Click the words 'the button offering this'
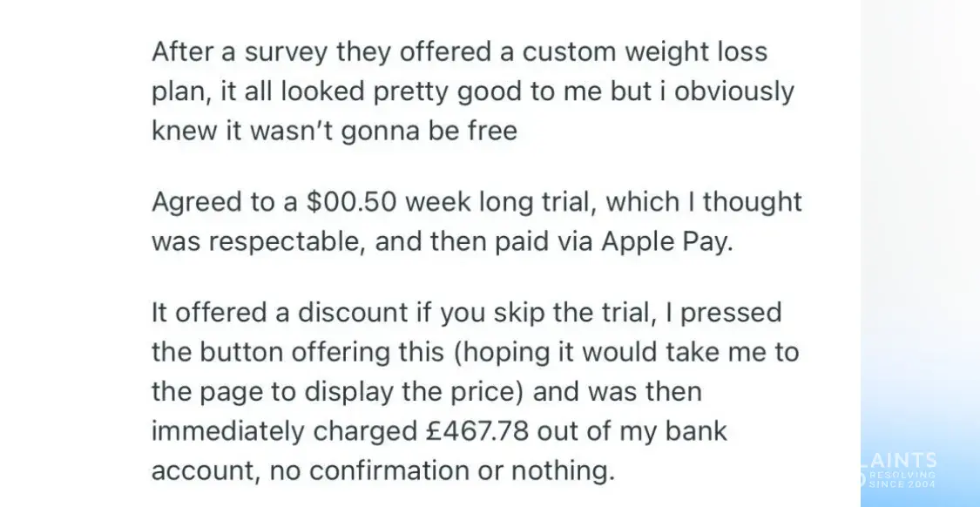The image size is (980, 507). [x=298, y=352]
